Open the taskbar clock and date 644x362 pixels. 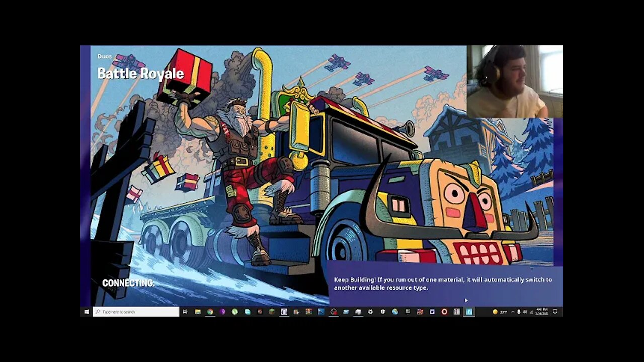click(542, 312)
